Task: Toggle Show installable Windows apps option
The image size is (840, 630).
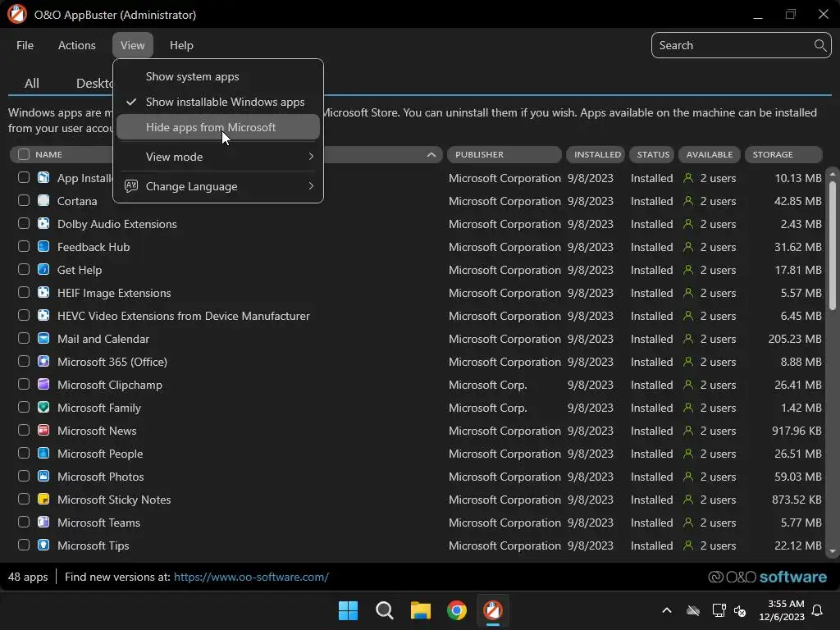Action: (218, 102)
